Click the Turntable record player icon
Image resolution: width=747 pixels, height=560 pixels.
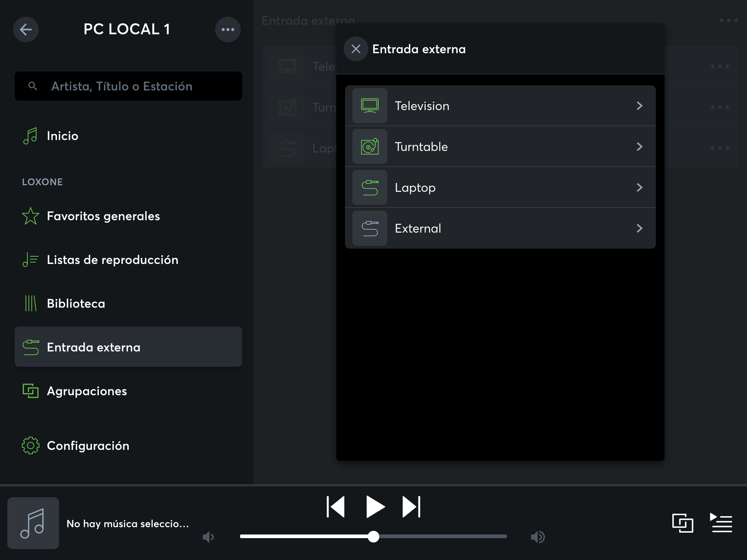(x=369, y=147)
